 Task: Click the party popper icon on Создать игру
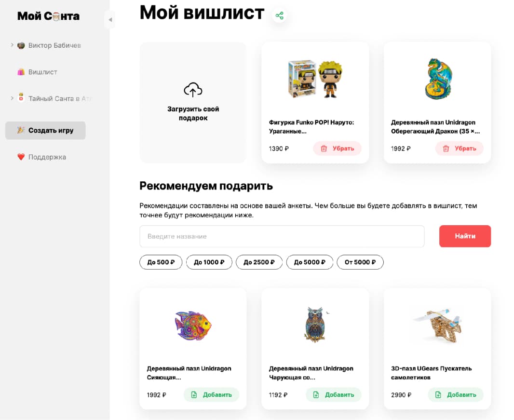coord(20,130)
